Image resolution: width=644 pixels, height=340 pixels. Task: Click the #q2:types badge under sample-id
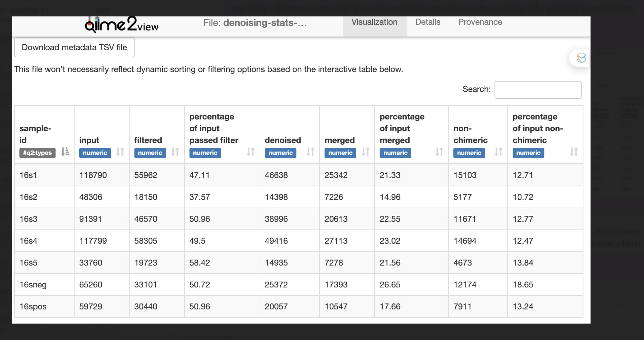[x=37, y=153]
